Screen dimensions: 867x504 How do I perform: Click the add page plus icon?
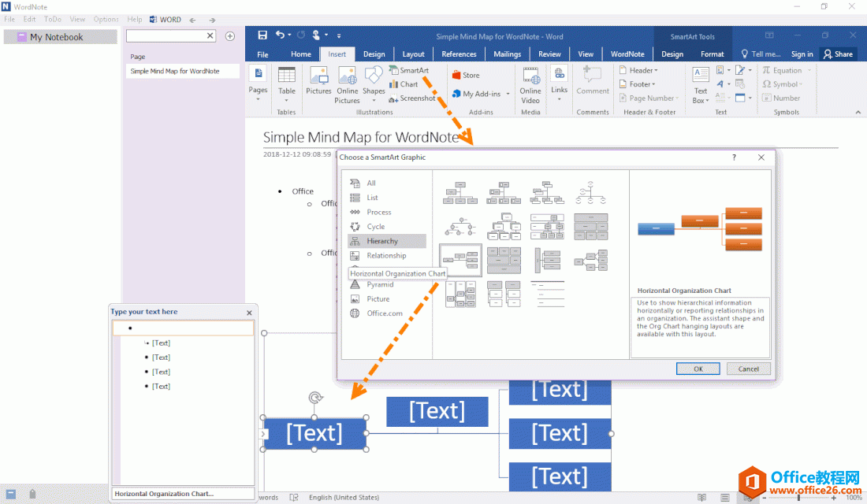point(230,36)
